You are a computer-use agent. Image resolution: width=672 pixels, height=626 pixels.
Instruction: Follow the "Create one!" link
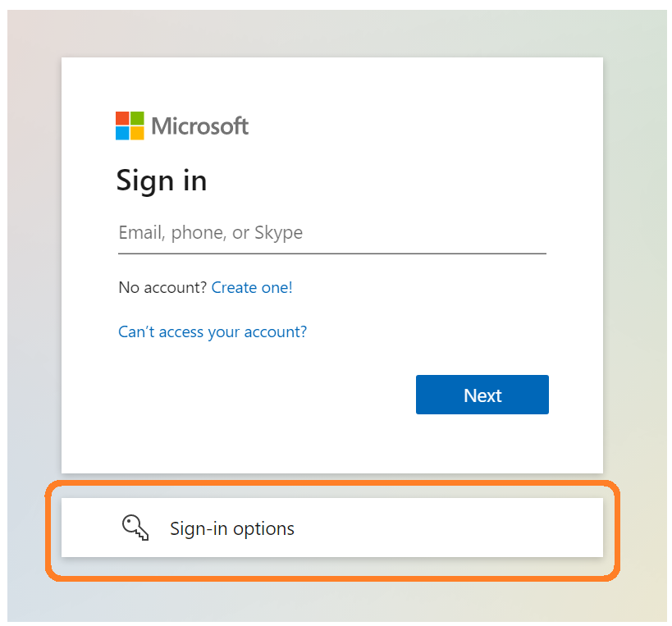pos(252,287)
